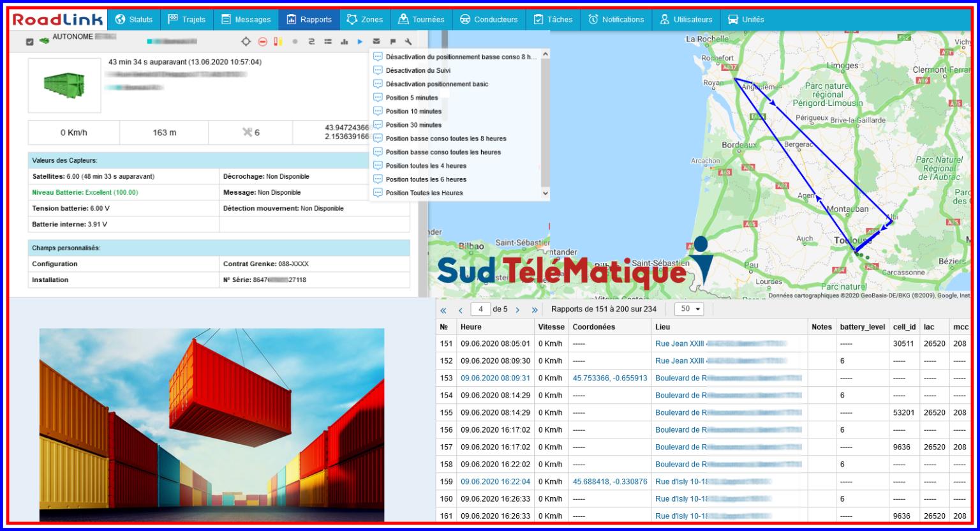The height and width of the screenshot is (531, 980).
Task: Go to the Zones tab
Action: (x=364, y=20)
